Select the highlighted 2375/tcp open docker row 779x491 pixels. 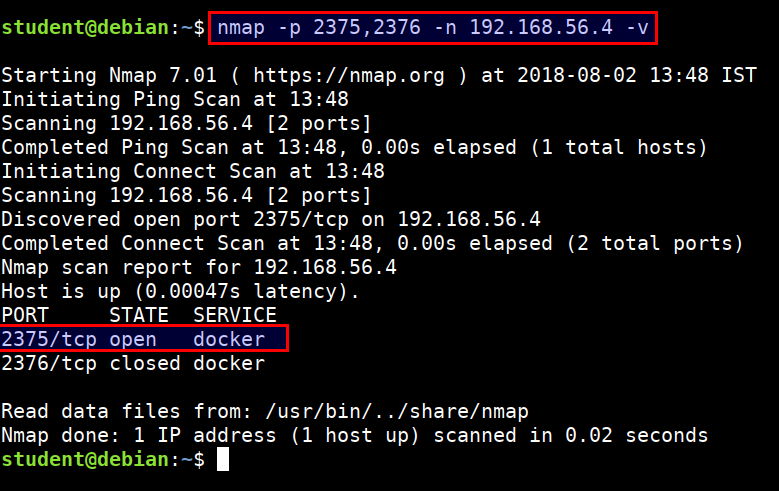(144, 338)
